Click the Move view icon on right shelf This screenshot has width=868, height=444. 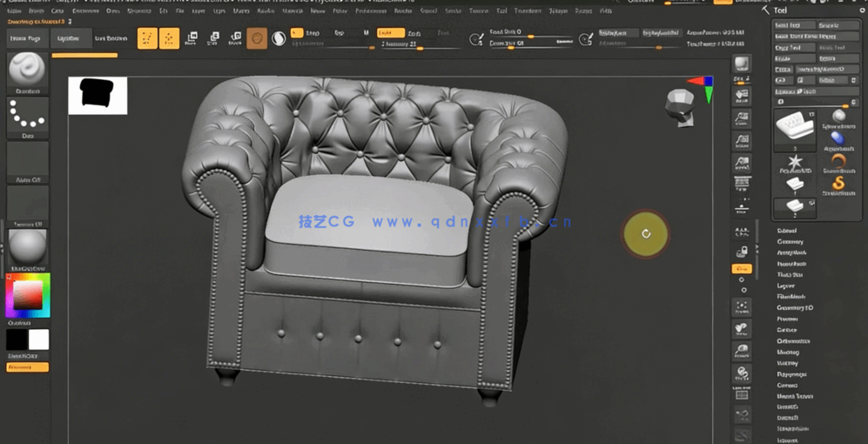tap(742, 329)
